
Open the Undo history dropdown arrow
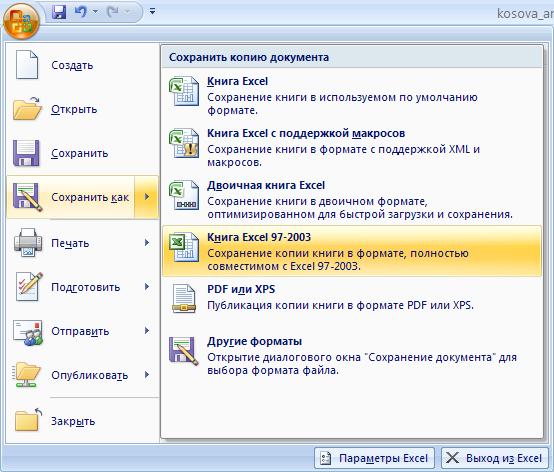point(95,12)
